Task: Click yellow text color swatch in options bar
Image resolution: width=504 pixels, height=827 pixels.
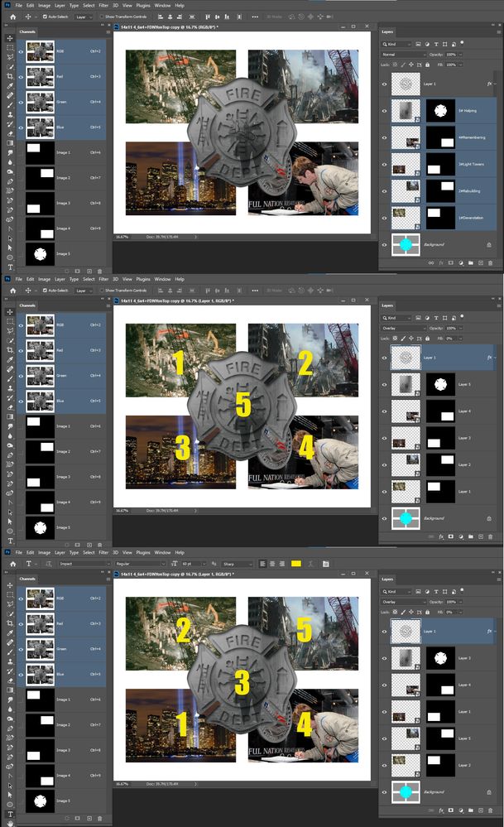Action: [x=295, y=564]
